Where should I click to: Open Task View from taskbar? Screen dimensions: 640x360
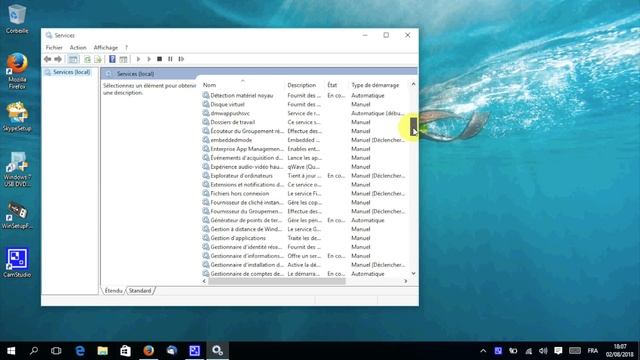click(x=56, y=351)
